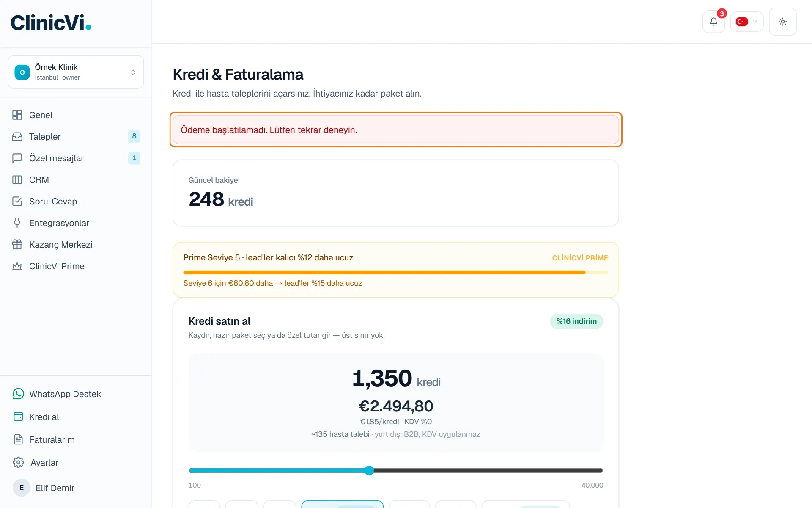The width and height of the screenshot is (812, 508).
Task: Click the Soru-Cevap checkbox icon
Action: 17,202
